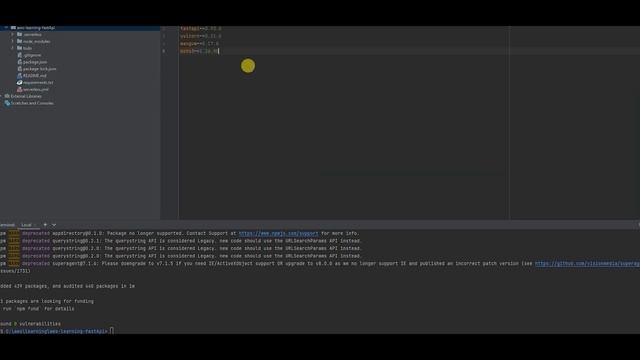Screen dimensions: 640x360
Task: Click the .serverless folder icon
Action: tap(20, 35)
